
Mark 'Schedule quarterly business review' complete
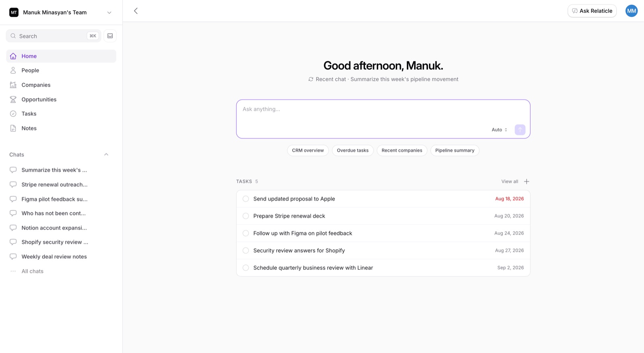tap(246, 268)
